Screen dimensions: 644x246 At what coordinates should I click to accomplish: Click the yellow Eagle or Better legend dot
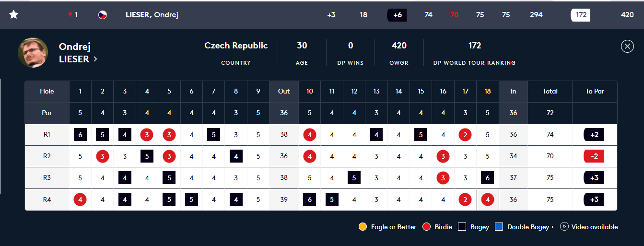pos(363,227)
